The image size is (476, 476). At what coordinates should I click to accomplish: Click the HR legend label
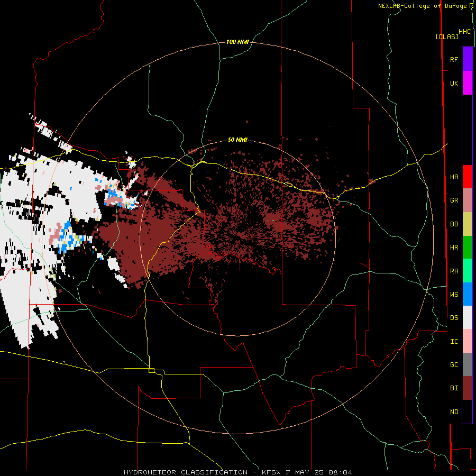[x=454, y=248]
